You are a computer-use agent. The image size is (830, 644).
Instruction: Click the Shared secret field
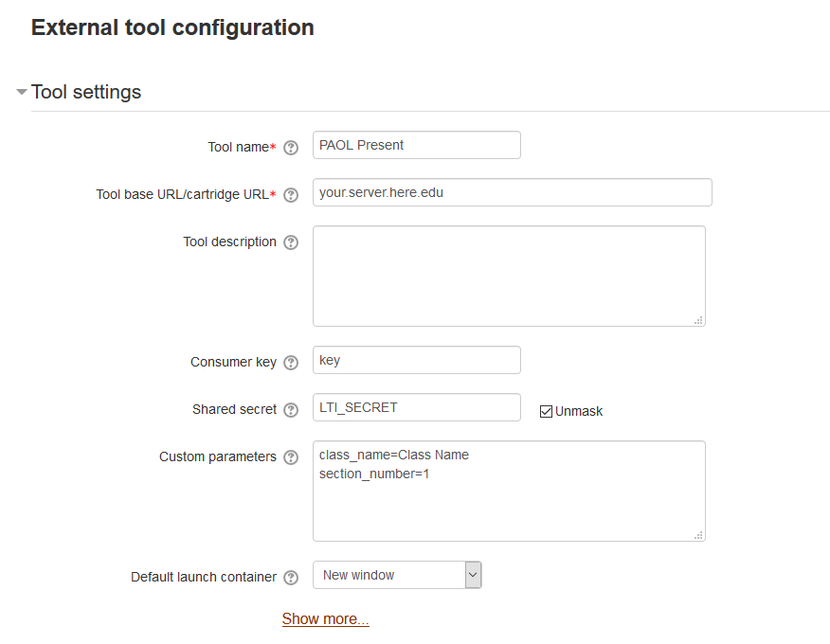(x=416, y=407)
